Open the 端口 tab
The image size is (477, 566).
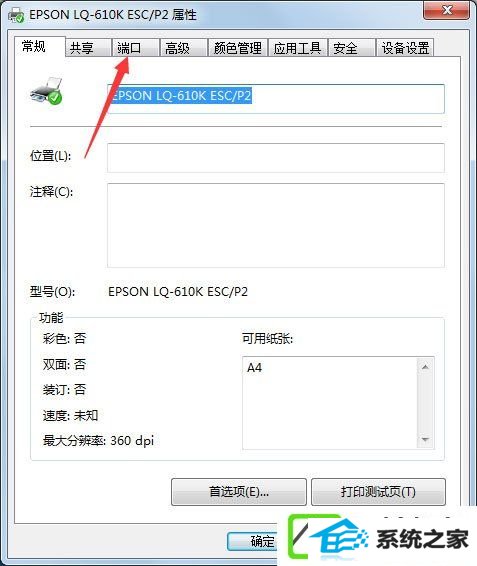[135, 48]
